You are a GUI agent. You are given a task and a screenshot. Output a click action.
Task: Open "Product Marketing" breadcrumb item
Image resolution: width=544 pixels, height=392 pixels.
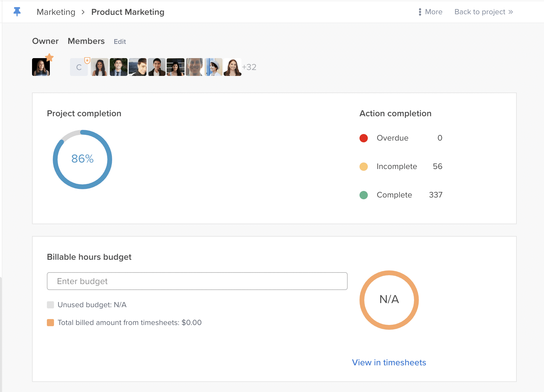[x=128, y=12]
